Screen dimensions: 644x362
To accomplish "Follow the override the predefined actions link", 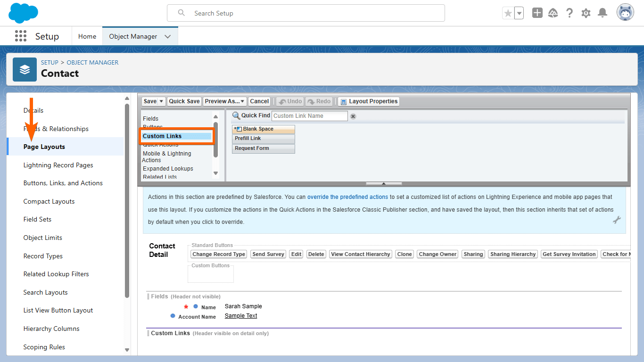I will click(347, 197).
